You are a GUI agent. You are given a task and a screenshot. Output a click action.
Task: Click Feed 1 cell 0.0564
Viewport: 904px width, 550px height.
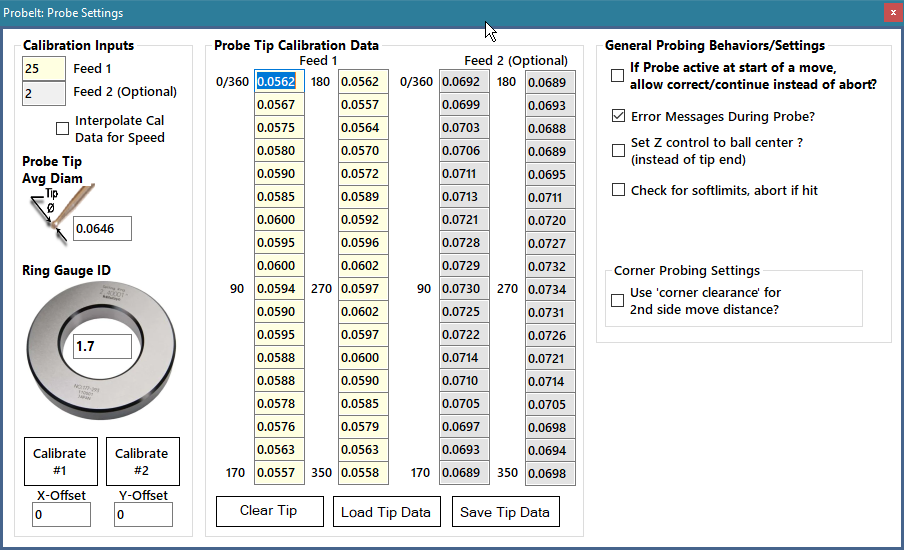pyautogui.click(x=363, y=127)
